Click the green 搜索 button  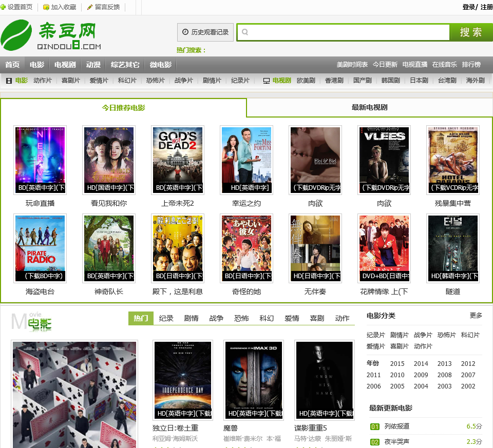click(471, 32)
